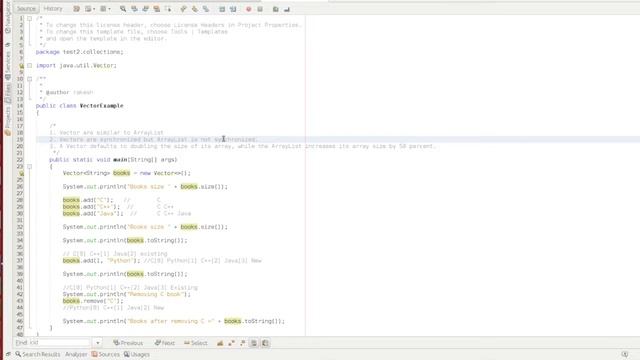The image size is (640, 360).
Task: Open the forward navigation history dropdown arrow
Action: [x=109, y=9]
